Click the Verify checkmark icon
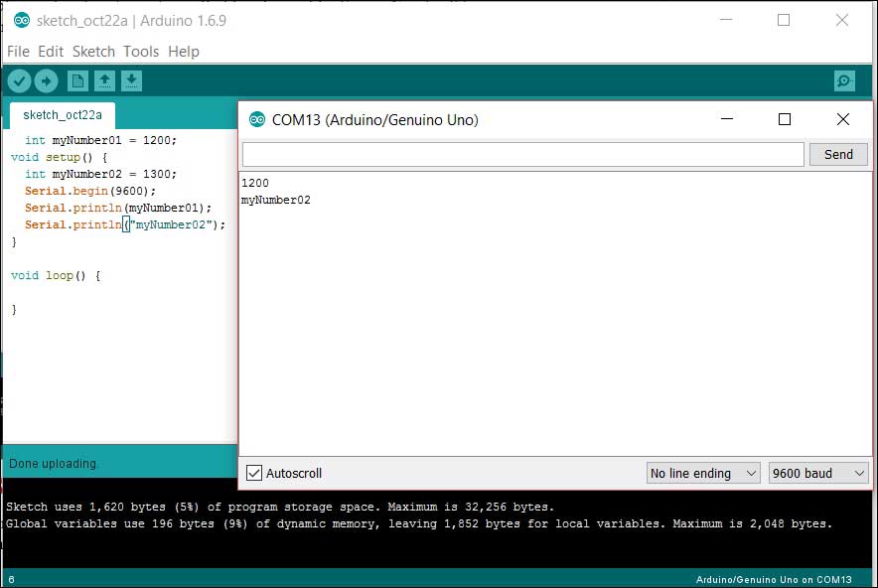 [19, 81]
